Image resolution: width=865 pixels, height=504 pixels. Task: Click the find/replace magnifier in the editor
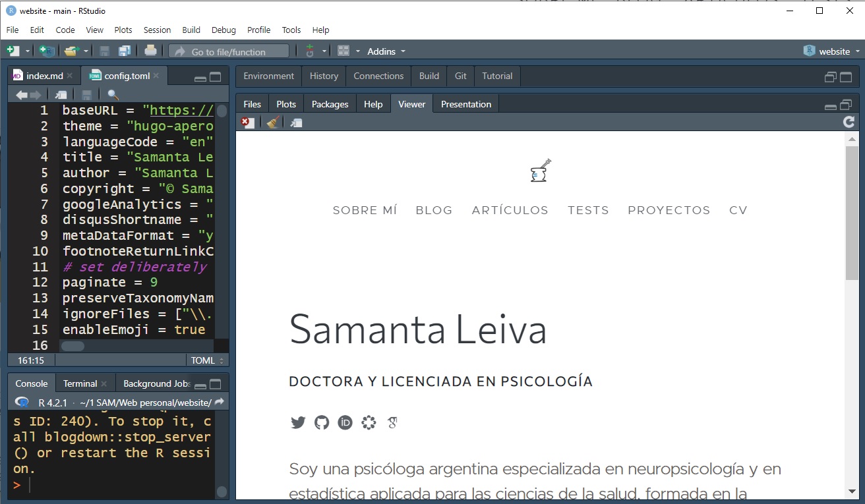tap(113, 95)
